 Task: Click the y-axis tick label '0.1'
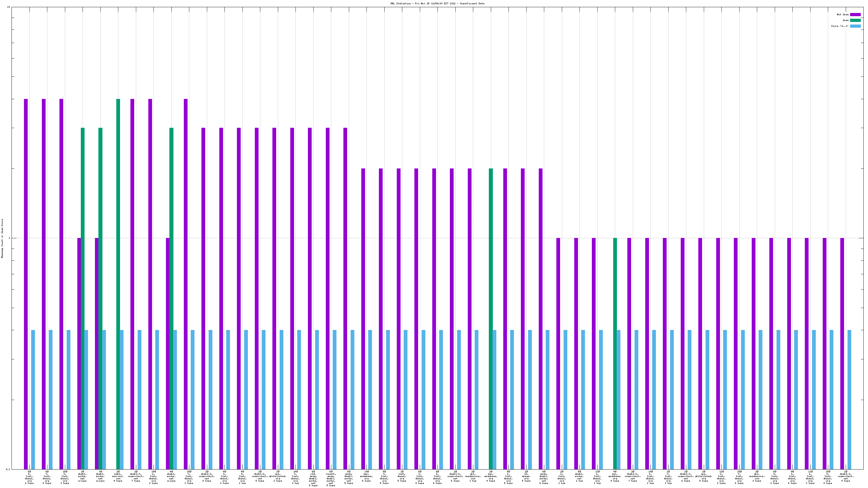(8, 469)
